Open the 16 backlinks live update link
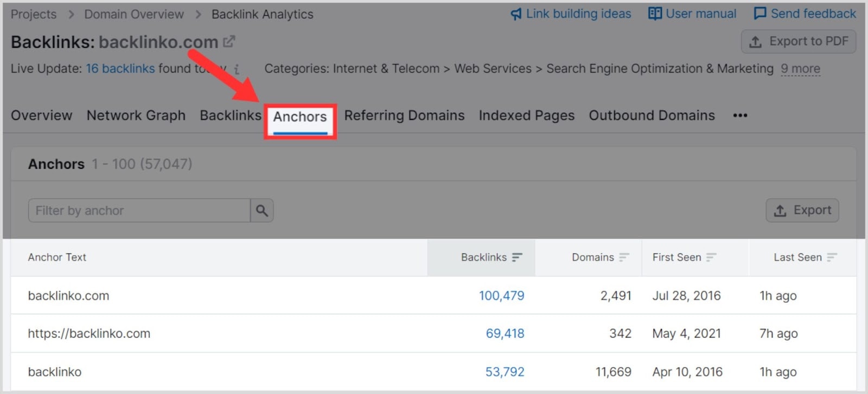 coord(120,69)
